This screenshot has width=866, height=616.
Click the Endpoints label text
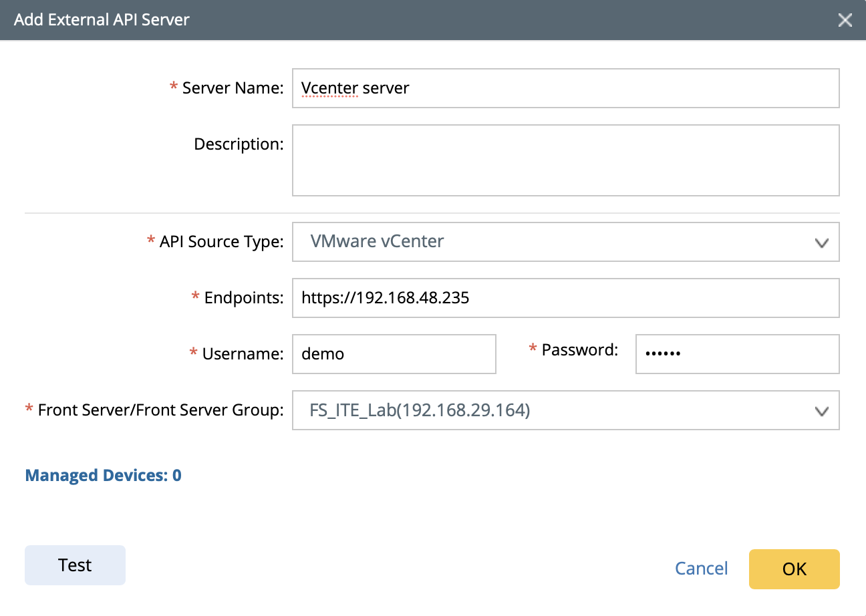click(243, 298)
